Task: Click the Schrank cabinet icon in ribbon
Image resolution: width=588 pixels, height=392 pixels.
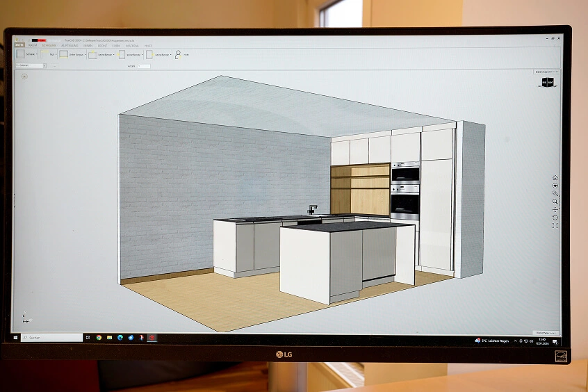Action: coord(20,54)
